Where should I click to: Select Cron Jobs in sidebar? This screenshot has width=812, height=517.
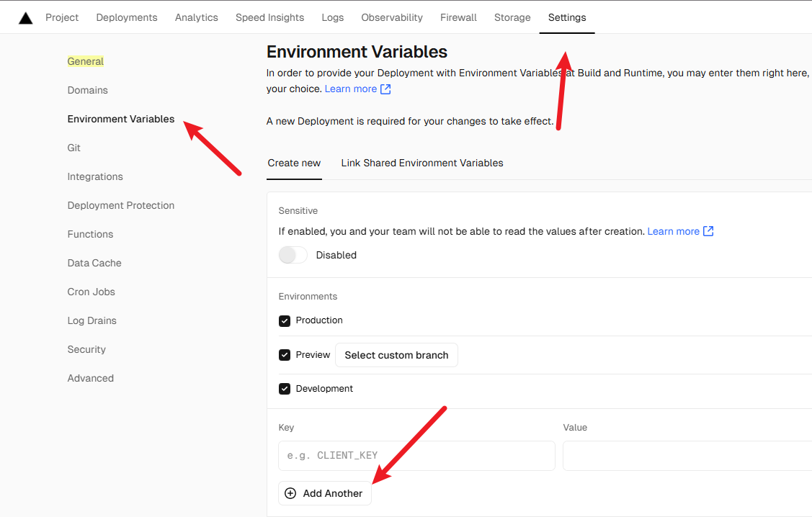[x=92, y=292]
